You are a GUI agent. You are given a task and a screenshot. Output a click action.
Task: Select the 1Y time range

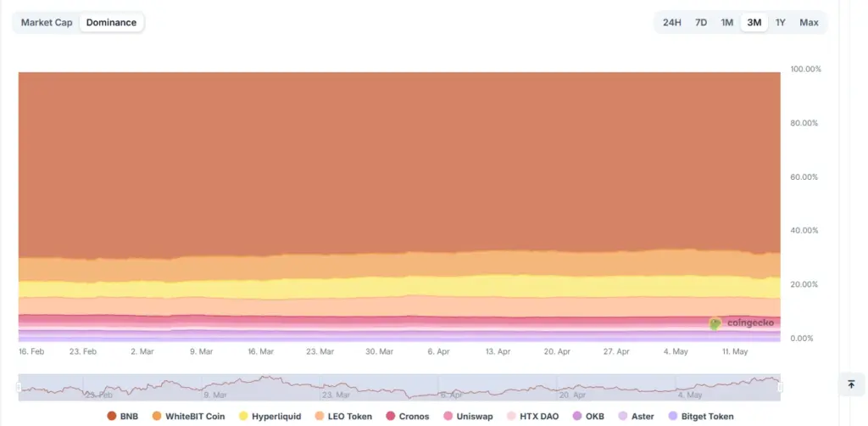[781, 23]
